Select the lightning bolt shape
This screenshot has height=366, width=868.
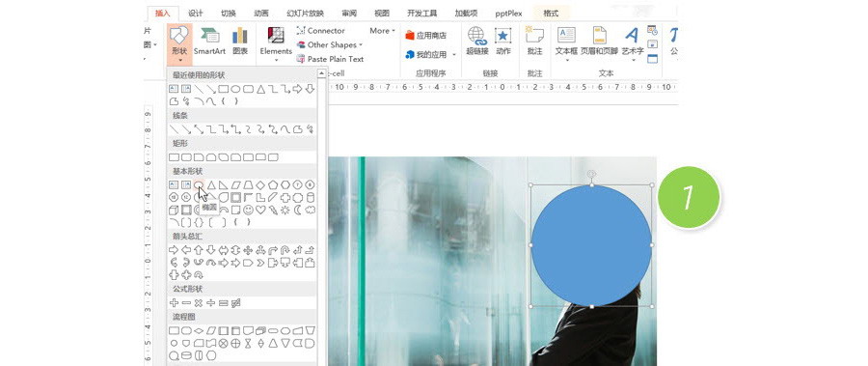pos(273,210)
